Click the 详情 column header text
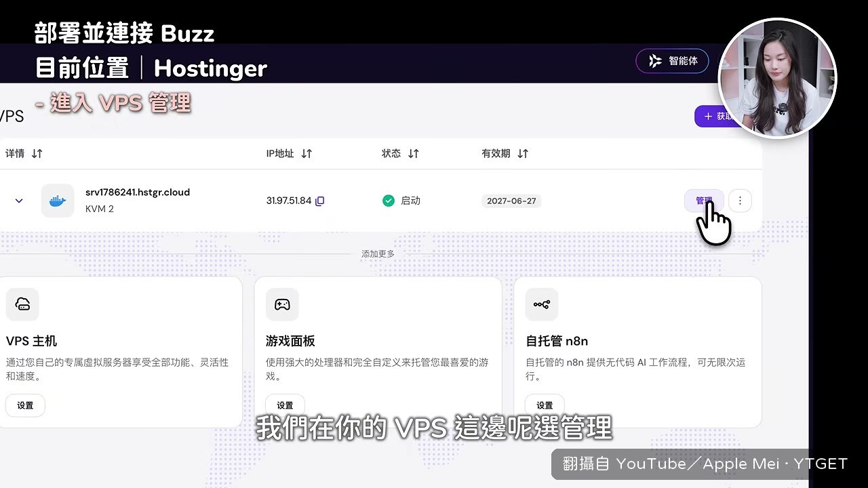Image resolution: width=868 pixels, height=488 pixels. tap(15, 154)
